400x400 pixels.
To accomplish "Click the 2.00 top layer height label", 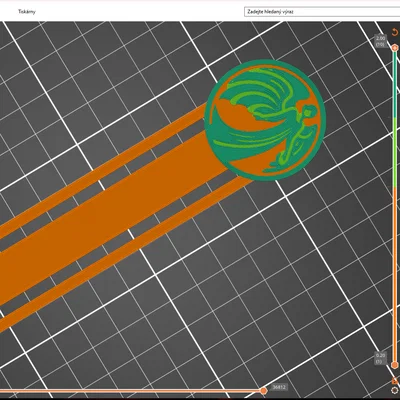I will (x=380, y=41).
